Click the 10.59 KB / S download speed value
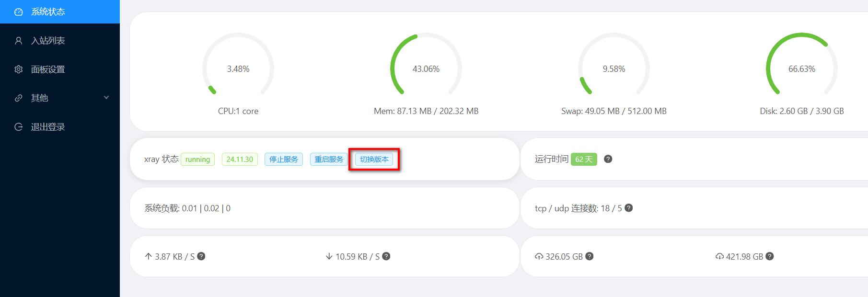 [x=358, y=257]
